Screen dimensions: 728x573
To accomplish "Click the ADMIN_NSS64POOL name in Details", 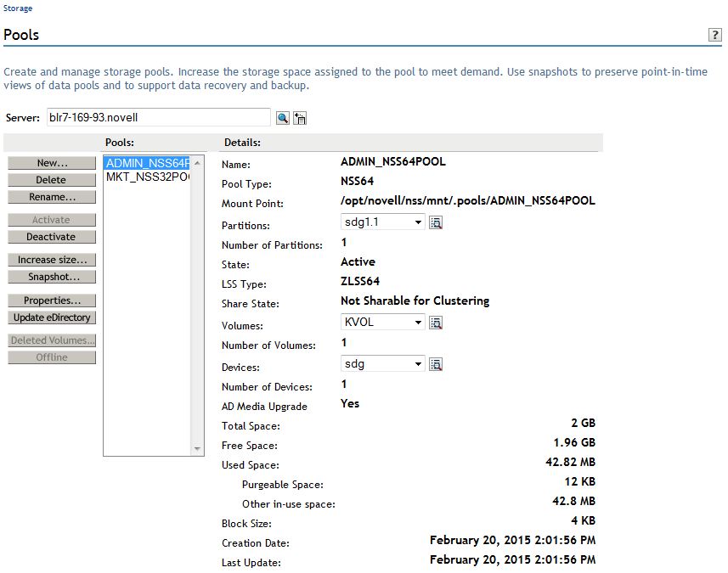I will (392, 161).
